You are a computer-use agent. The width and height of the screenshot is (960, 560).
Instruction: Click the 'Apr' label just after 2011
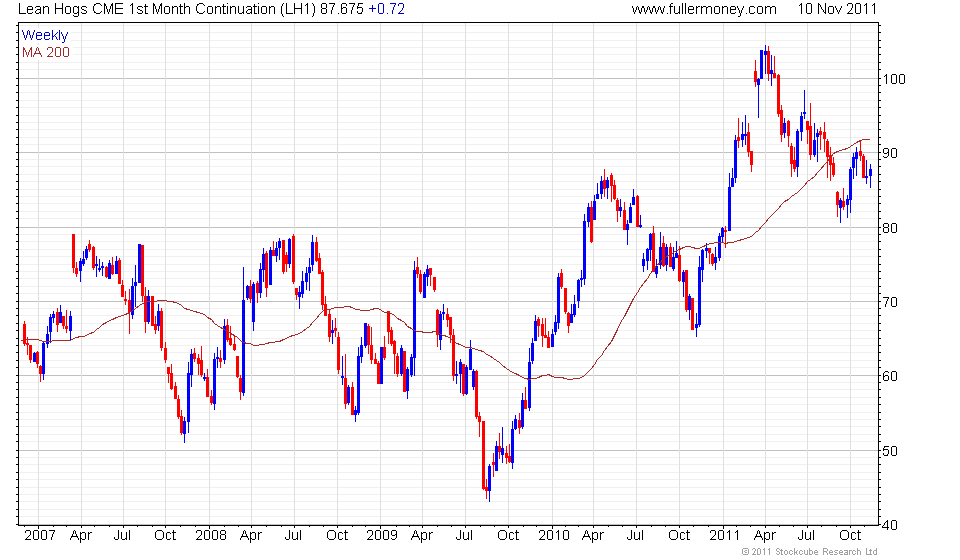click(x=765, y=536)
